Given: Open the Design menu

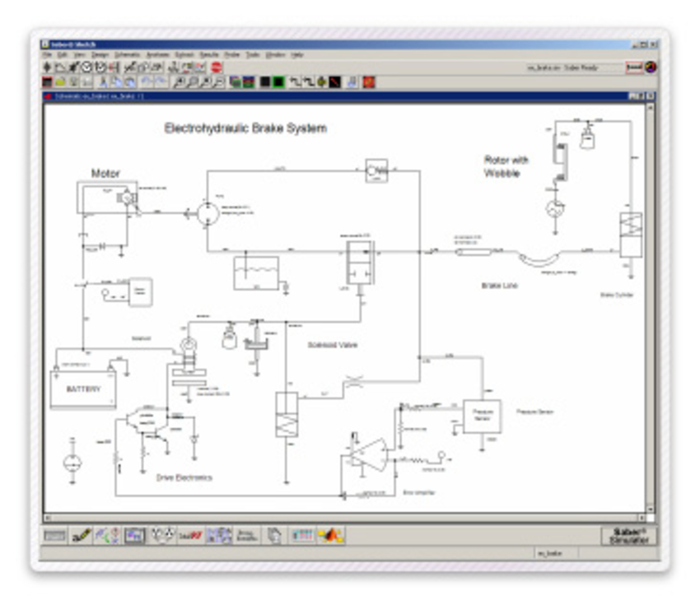Looking at the screenshot, I should pos(100,54).
